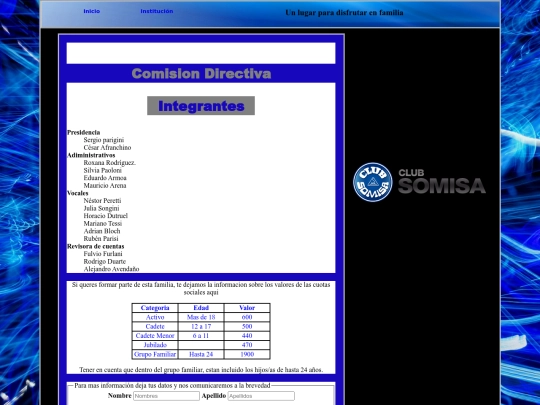Click the form legend about leaving your data
Viewport: 540px width, 405px height.
[x=172, y=386]
